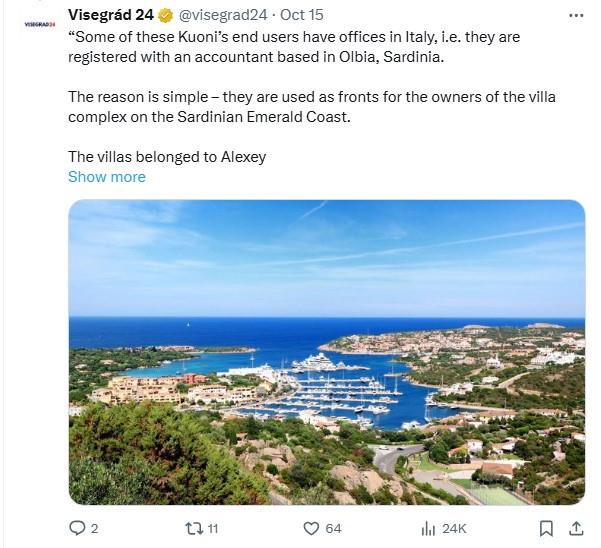The height and width of the screenshot is (548, 601).
Task: Click the 24K views count
Action: [x=454, y=528]
